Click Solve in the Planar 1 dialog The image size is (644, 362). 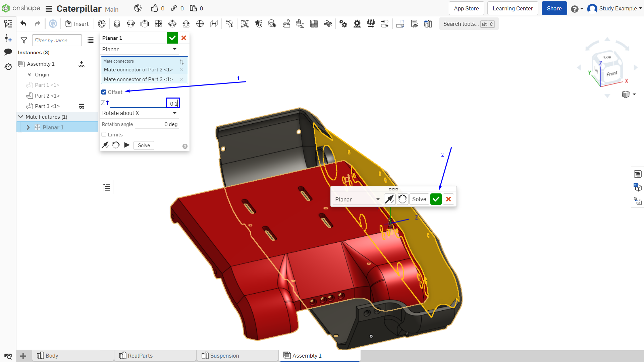point(144,145)
